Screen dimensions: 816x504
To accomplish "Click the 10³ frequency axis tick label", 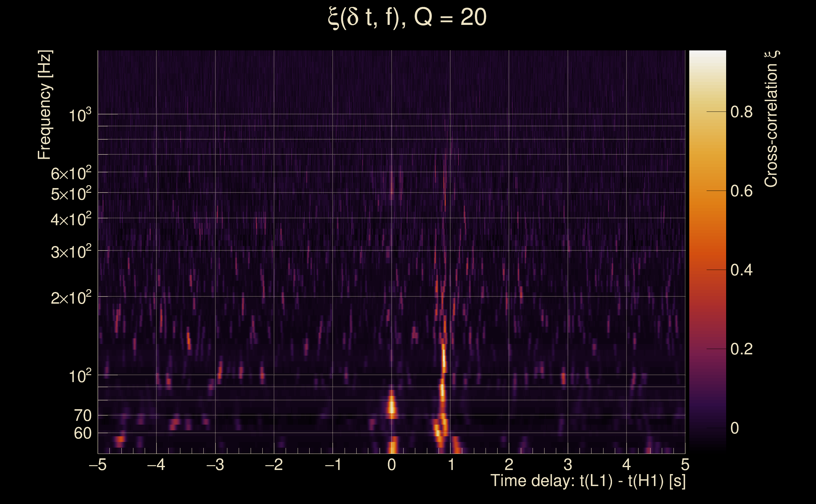I will click(80, 115).
